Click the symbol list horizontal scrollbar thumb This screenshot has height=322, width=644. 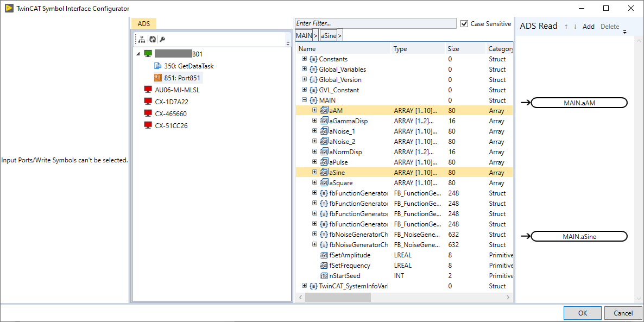(337, 297)
